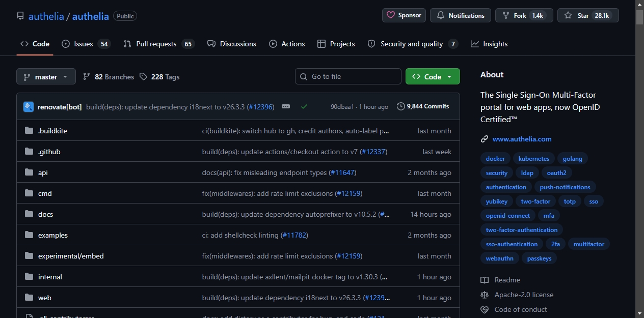
Task: Expand the master branch dropdown
Action: tap(46, 76)
